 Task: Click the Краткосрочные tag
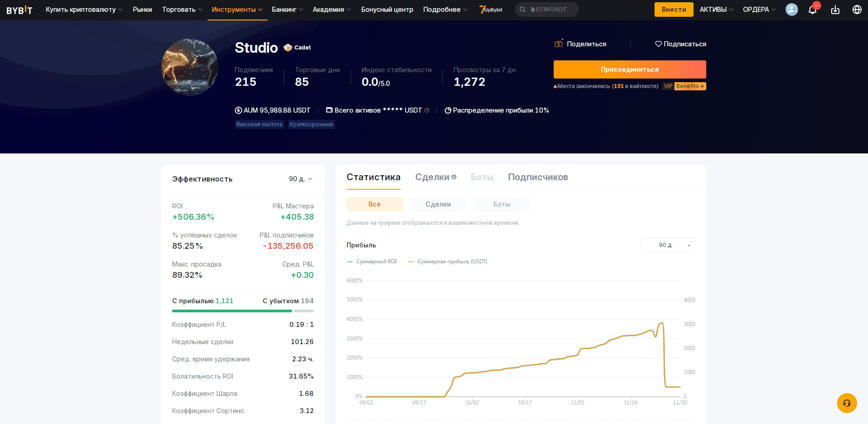[311, 124]
